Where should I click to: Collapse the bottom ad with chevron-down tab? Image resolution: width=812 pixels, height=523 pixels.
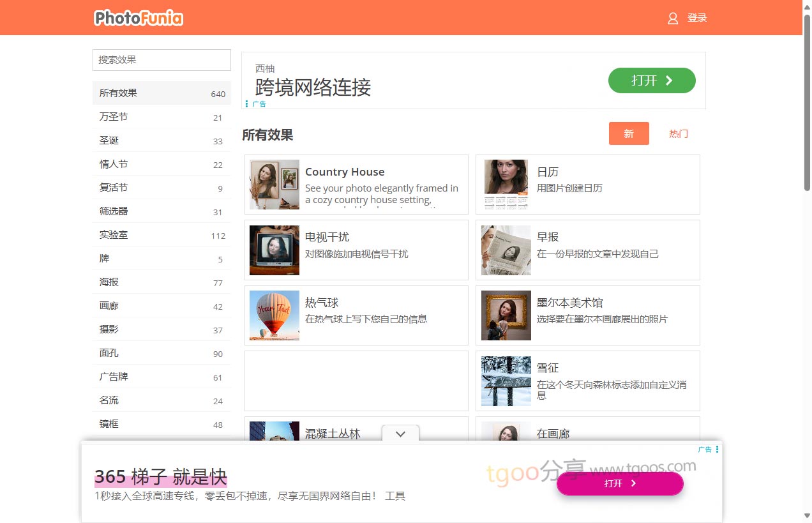click(x=400, y=434)
